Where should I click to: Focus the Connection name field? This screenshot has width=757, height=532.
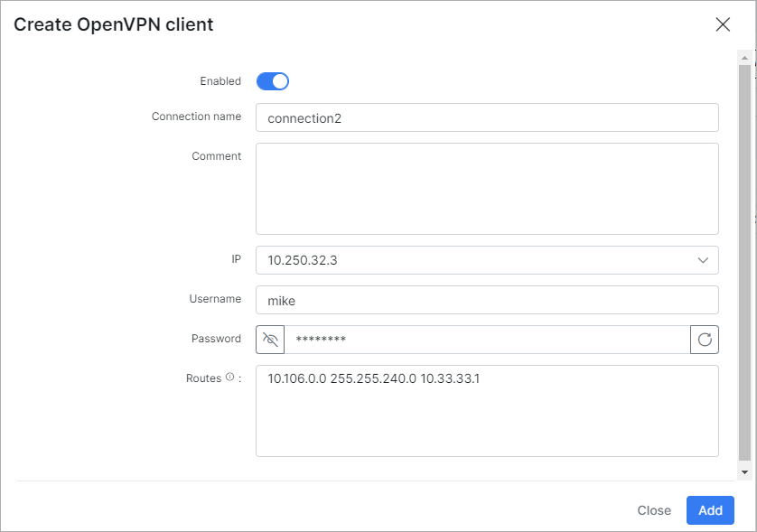(x=487, y=117)
